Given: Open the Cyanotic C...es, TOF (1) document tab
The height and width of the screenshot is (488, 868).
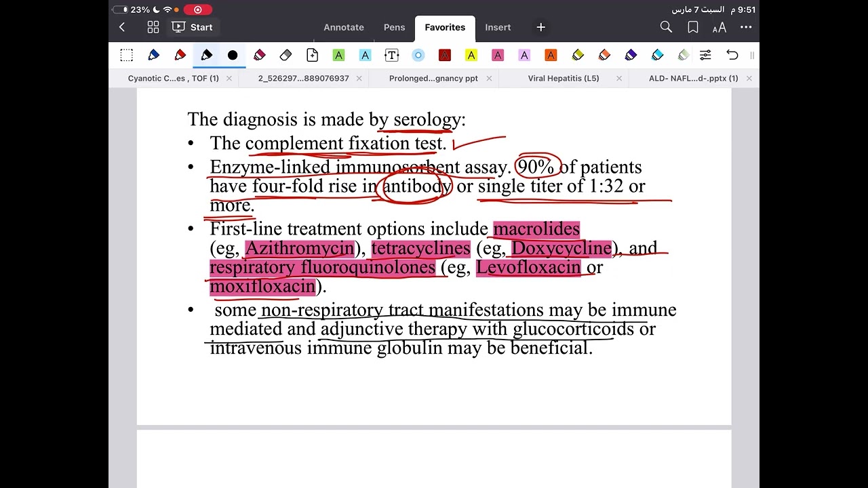Looking at the screenshot, I should coord(174,78).
